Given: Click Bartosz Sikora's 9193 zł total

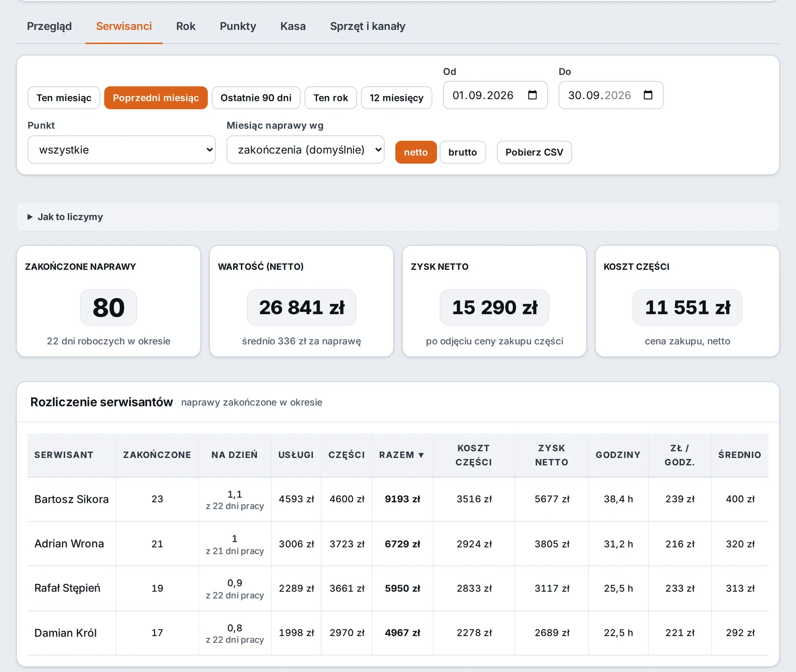Looking at the screenshot, I should tap(402, 499).
